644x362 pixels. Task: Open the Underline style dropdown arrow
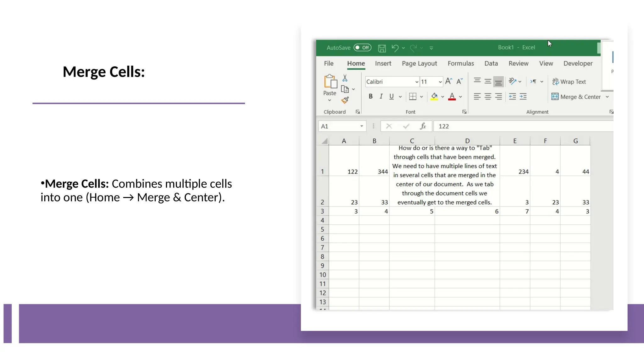point(400,97)
